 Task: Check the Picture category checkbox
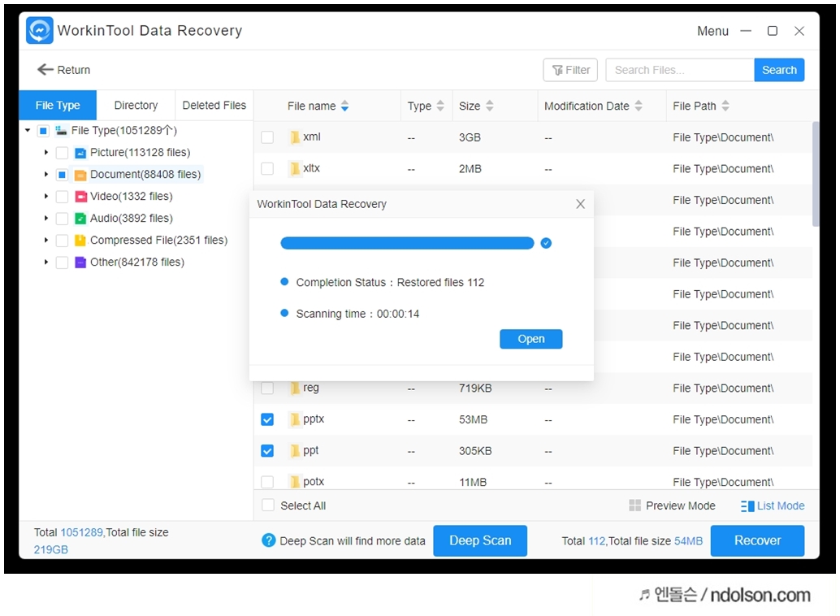(62, 153)
